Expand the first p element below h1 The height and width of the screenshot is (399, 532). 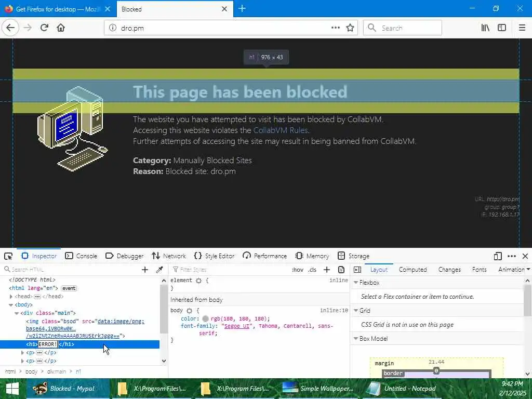click(22, 353)
